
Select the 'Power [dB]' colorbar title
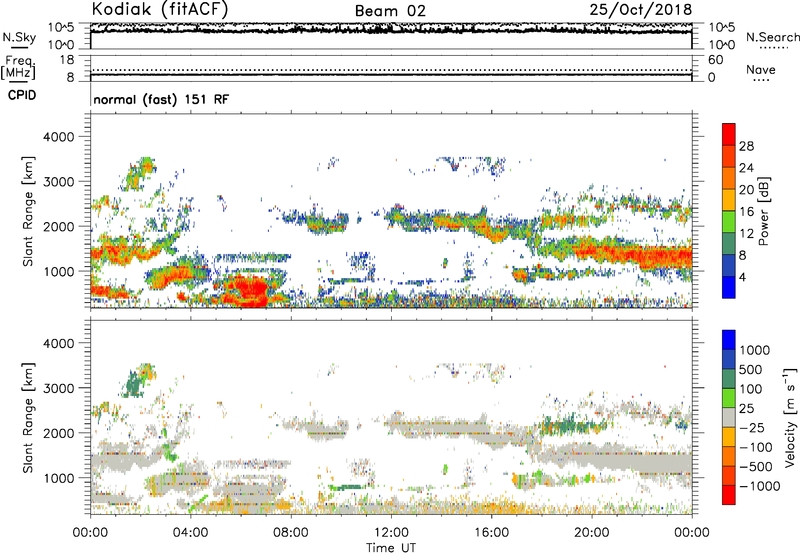[763, 211]
